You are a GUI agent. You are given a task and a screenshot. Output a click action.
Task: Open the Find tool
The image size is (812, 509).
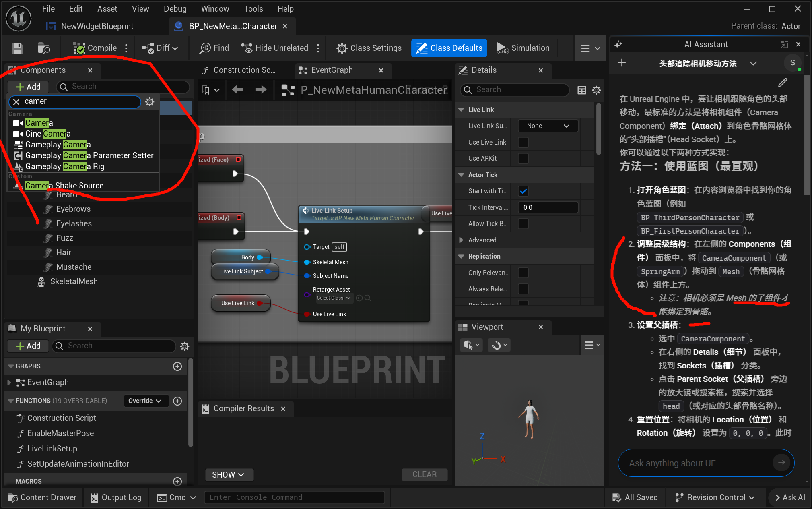[x=214, y=48]
